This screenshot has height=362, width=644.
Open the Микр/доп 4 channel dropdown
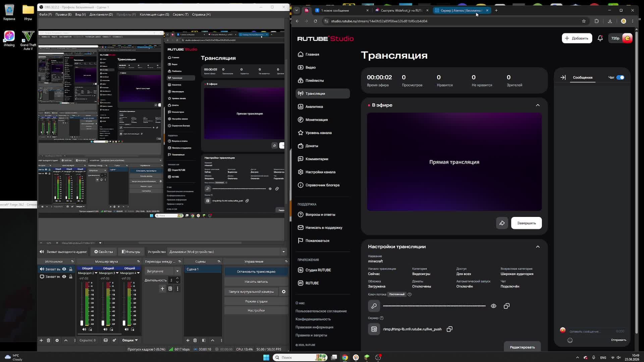138,273
